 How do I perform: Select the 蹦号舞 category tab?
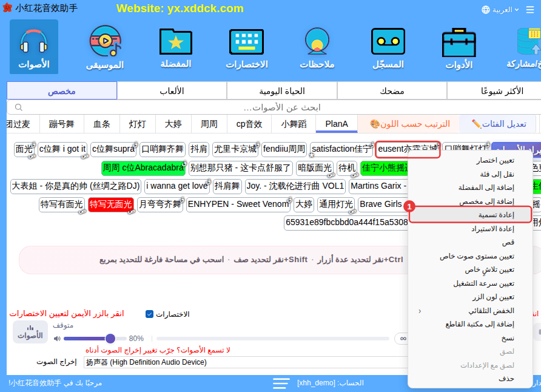point(62,124)
